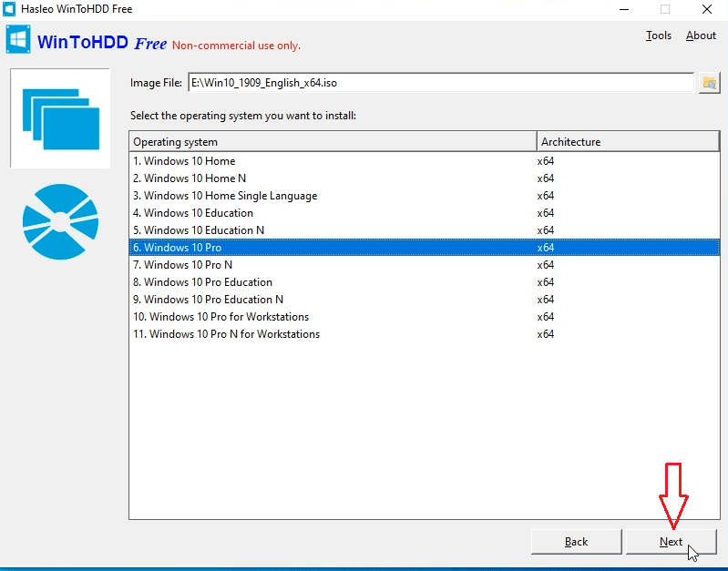This screenshot has width=728, height=571.
Task: Sort by Operating system column header
Action: point(333,141)
